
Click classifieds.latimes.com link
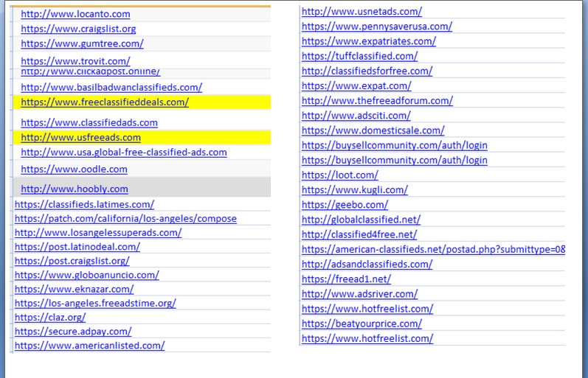tap(84, 205)
